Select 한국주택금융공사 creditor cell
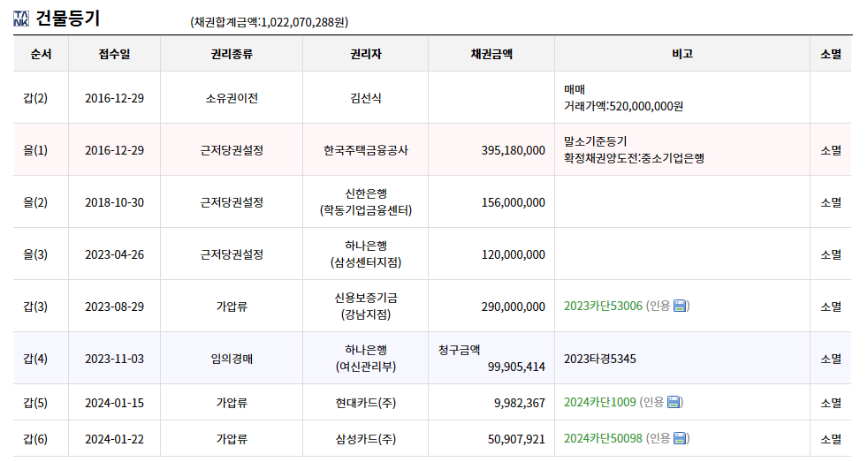Image resolution: width=868 pixels, height=462 pixels. click(x=366, y=150)
